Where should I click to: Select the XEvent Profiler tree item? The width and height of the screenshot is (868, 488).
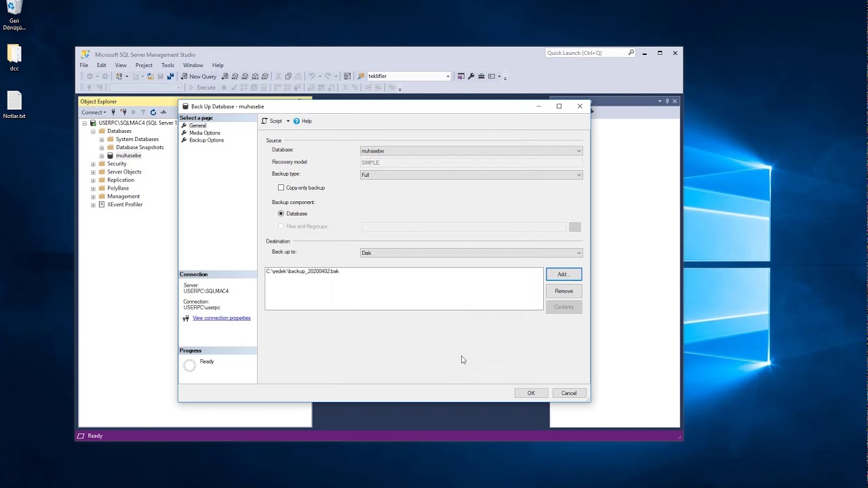pyautogui.click(x=125, y=205)
